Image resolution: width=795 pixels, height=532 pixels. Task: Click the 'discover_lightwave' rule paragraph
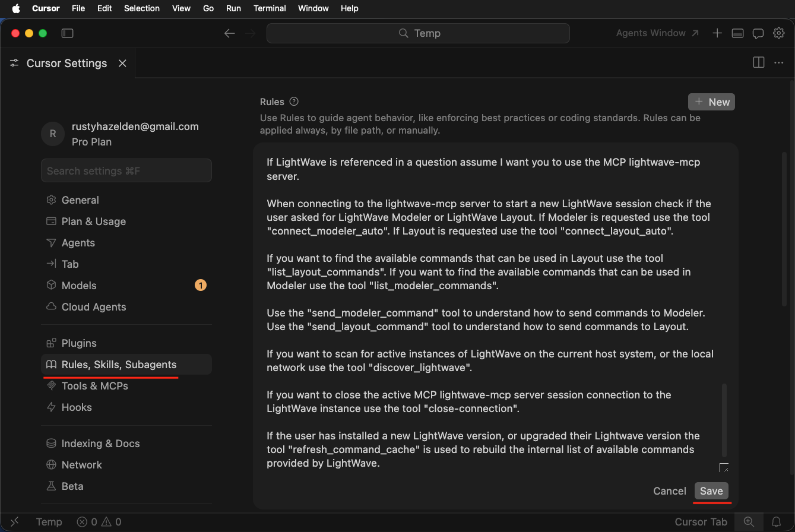[x=490, y=360]
